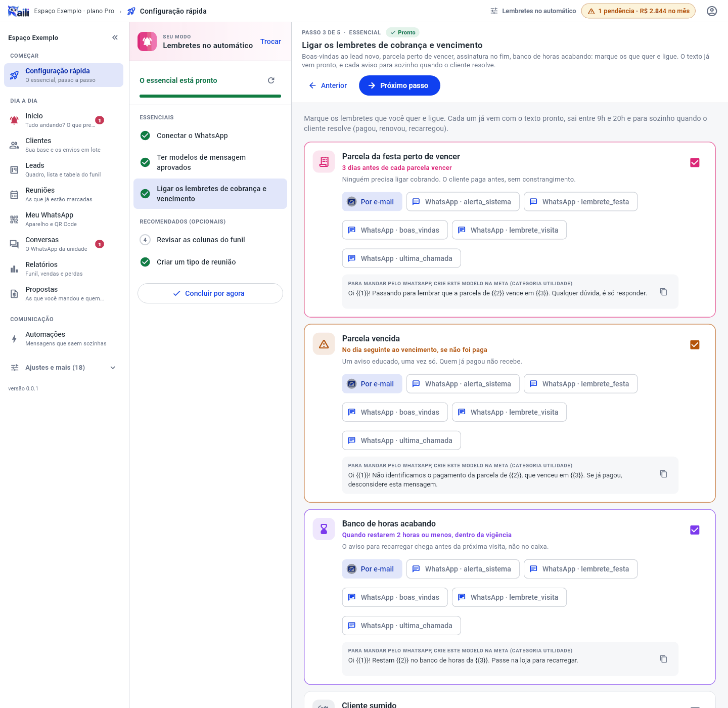Uncheck the 'Parcela da festa perto de vencer' reminder
Screen dimensions: 728x708
695,162
